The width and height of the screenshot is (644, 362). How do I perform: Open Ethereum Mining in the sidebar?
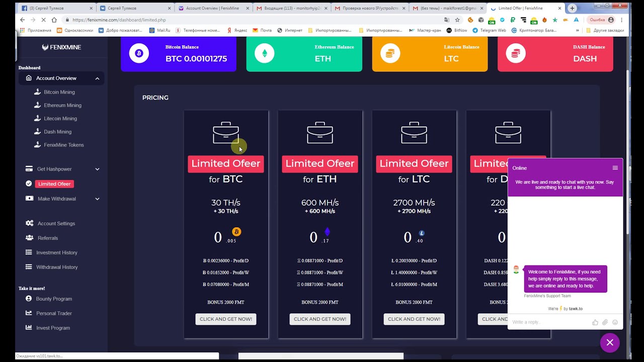(62, 105)
